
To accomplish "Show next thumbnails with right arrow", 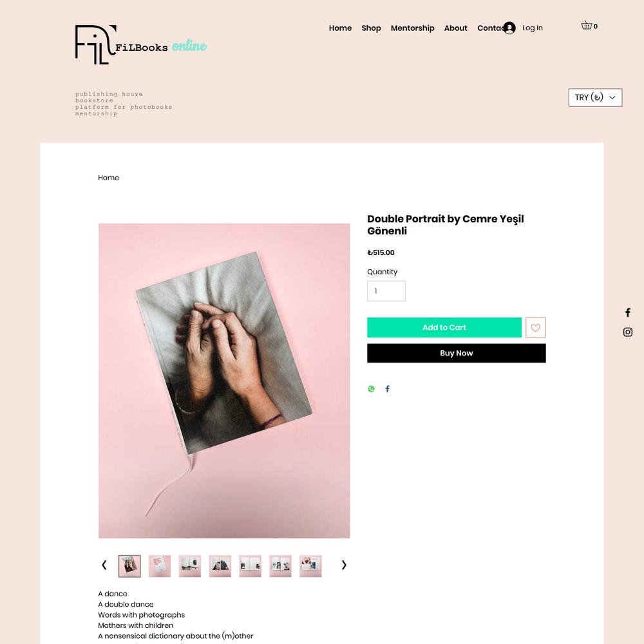I will (x=344, y=565).
